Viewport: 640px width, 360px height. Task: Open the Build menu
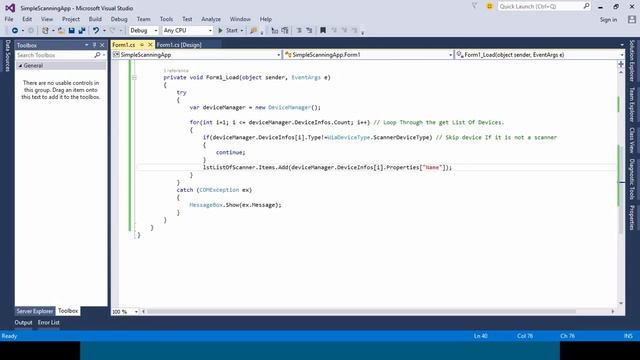pyautogui.click(x=95, y=19)
